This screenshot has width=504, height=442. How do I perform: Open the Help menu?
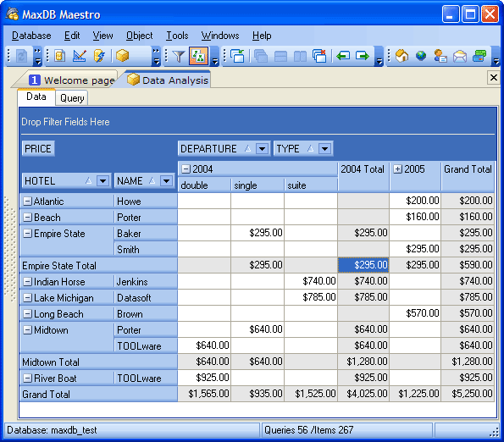pos(262,36)
